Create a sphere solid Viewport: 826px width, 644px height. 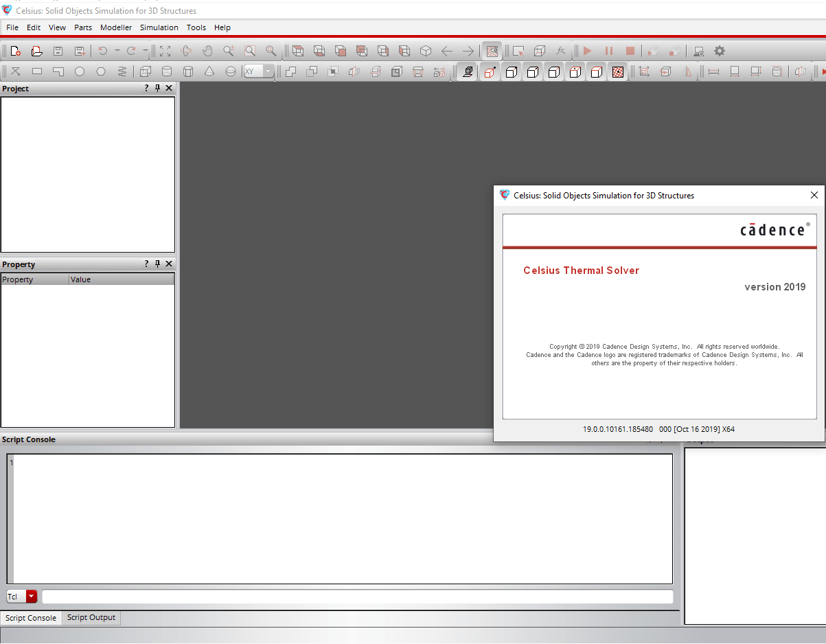click(x=231, y=71)
